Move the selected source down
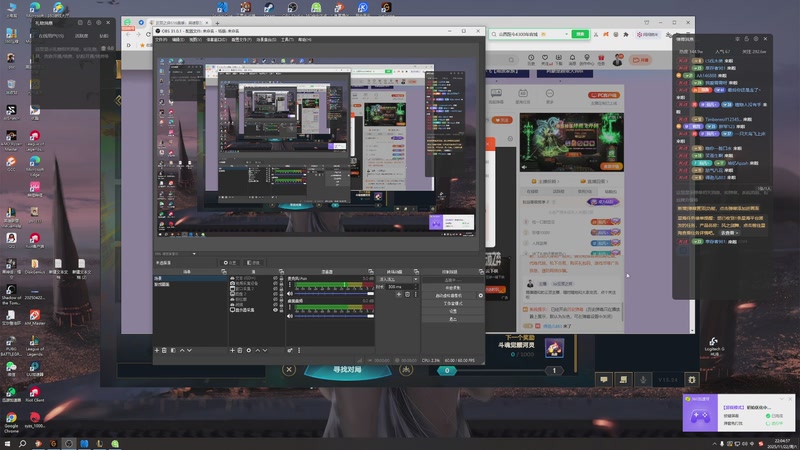Image resolution: width=800 pixels, height=450 pixels. coord(265,351)
